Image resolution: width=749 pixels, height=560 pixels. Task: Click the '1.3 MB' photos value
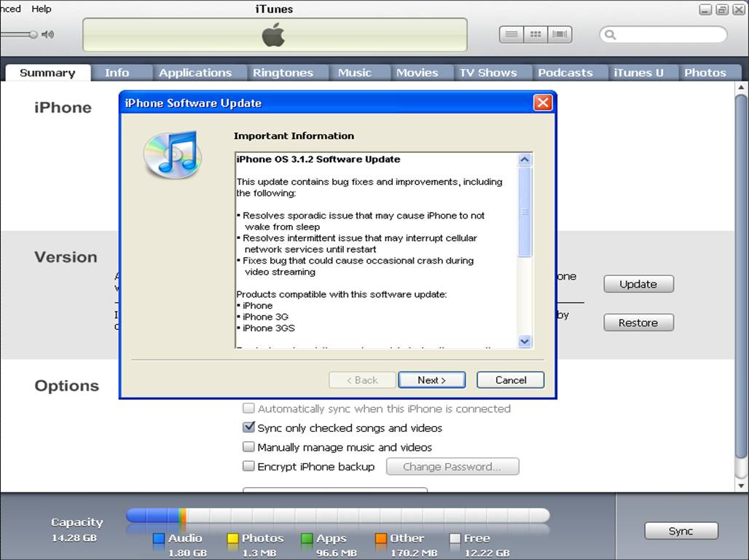click(259, 553)
